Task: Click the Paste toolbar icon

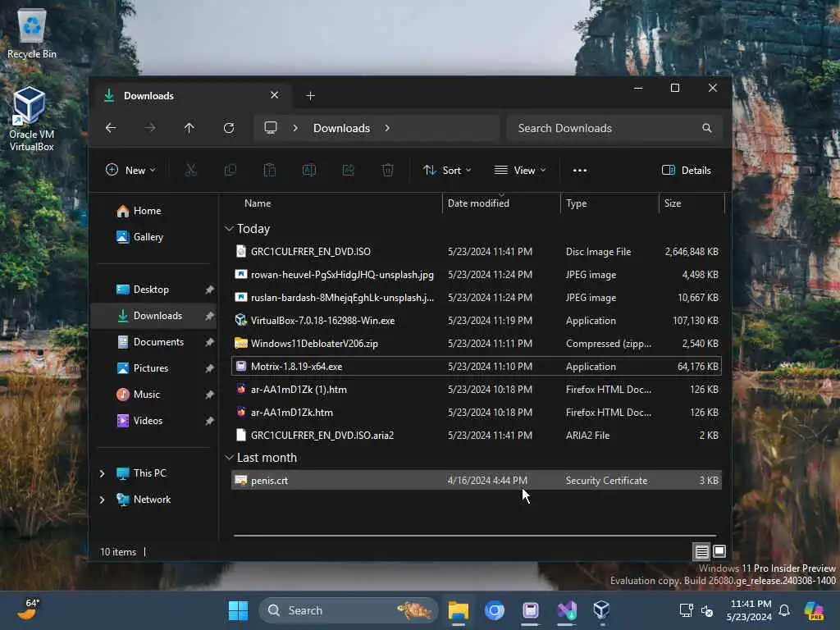Action: pyautogui.click(x=269, y=171)
